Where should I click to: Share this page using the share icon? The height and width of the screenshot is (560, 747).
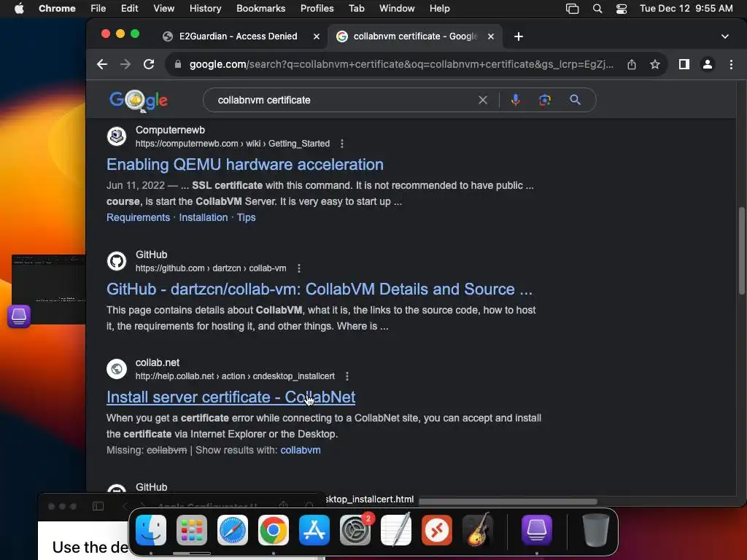pyautogui.click(x=632, y=64)
